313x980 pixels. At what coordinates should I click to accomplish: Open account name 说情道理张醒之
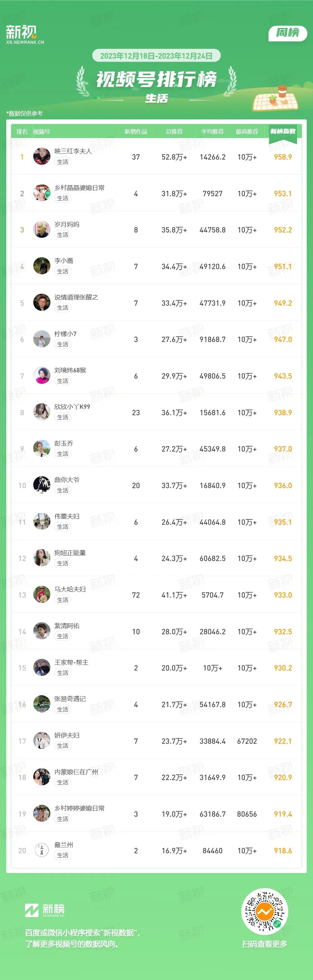(76, 297)
